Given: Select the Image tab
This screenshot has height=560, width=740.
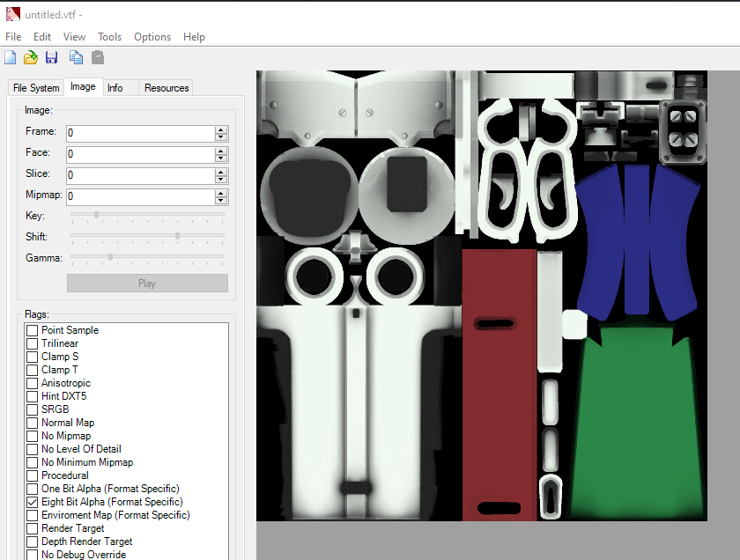Looking at the screenshot, I should pos(83,87).
